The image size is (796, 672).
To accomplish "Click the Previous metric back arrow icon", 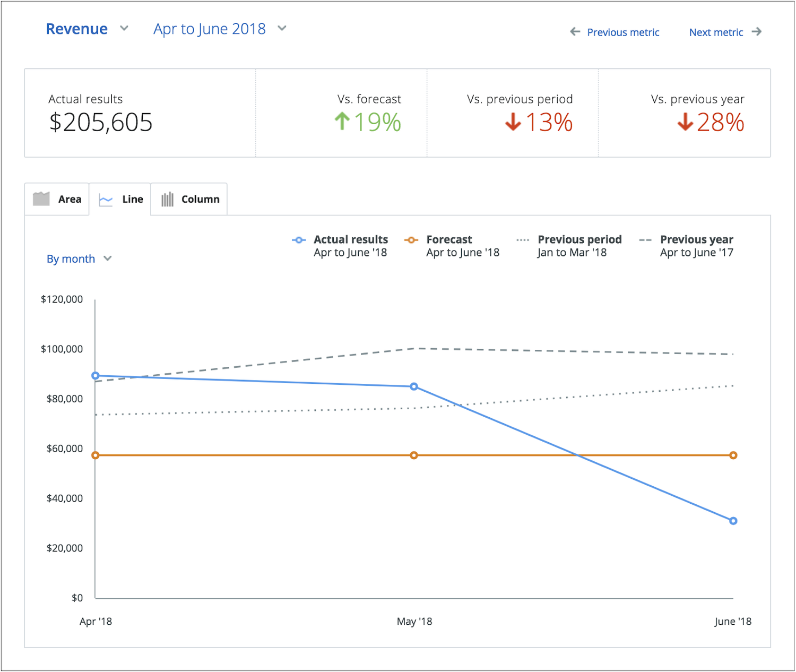I will [575, 32].
